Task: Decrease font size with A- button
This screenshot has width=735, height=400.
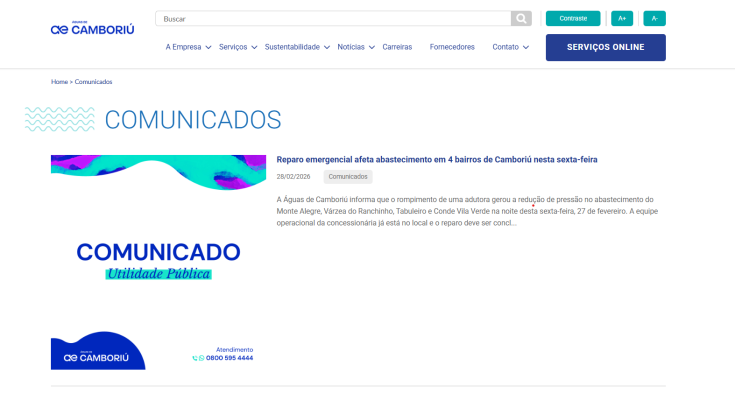Action: tap(654, 18)
